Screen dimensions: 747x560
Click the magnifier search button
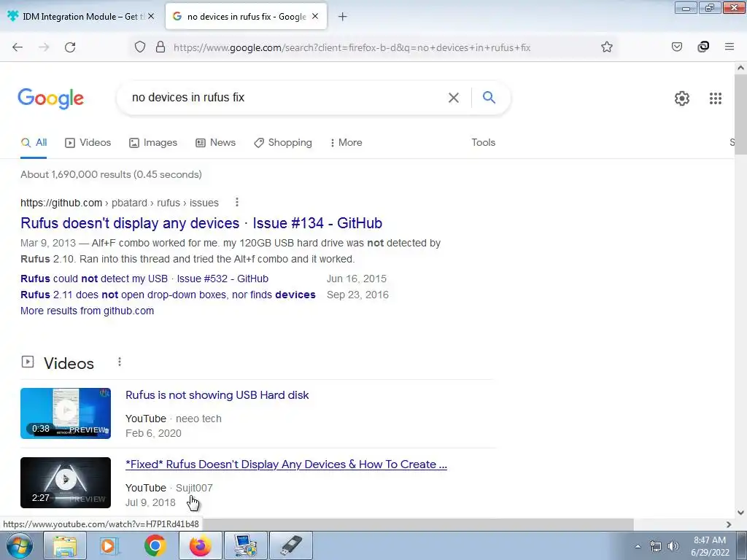[489, 98]
